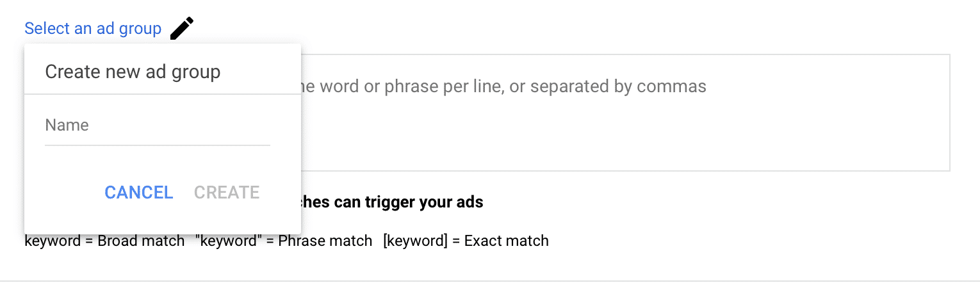Click the pencil edit icon
The height and width of the screenshot is (283, 980).
tap(182, 28)
